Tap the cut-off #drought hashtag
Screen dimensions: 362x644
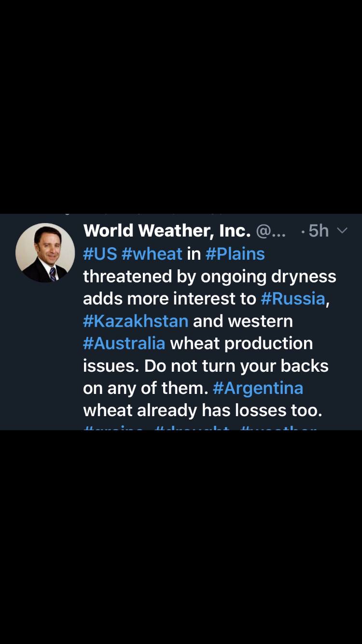(x=192, y=427)
